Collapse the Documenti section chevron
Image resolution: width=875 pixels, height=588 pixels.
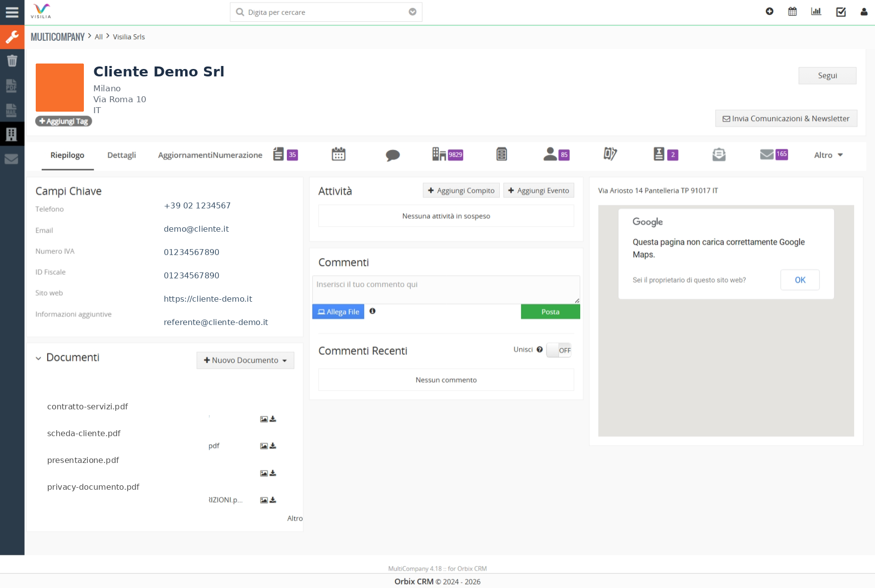[x=38, y=358]
